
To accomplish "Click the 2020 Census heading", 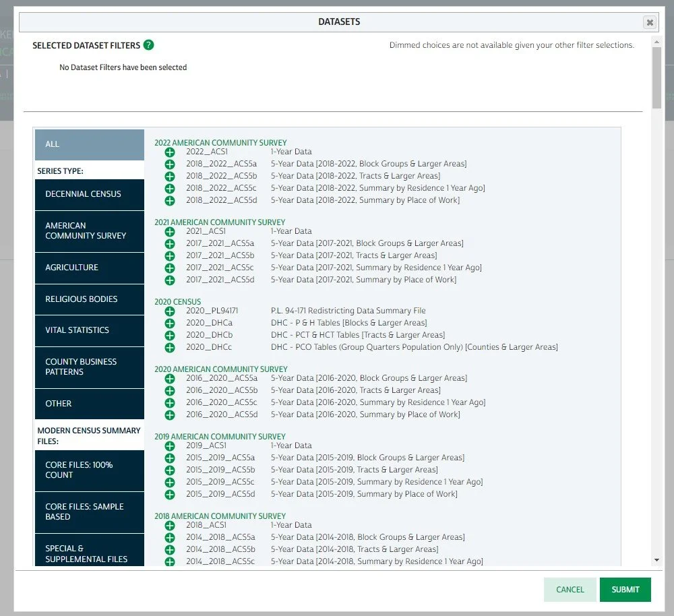I will tap(177, 302).
